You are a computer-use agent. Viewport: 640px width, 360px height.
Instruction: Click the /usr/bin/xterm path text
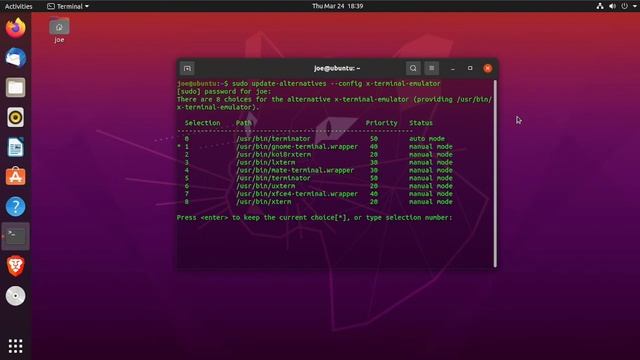tap(264, 202)
